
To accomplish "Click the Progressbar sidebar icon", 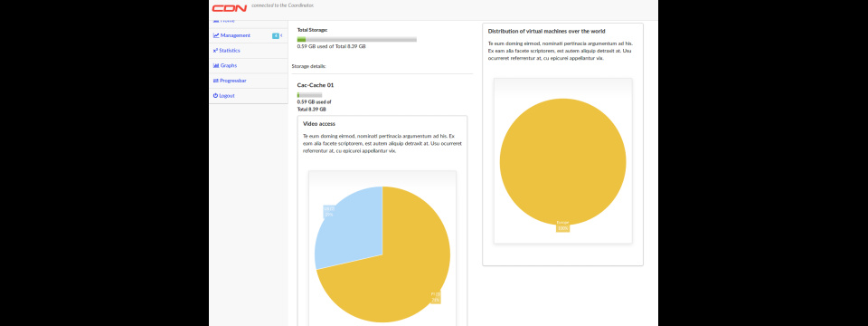I will coord(216,81).
